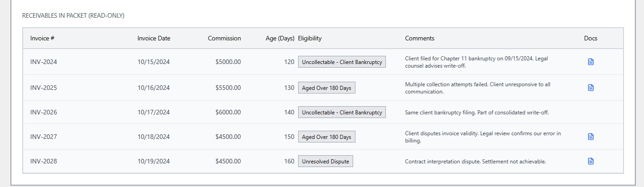The width and height of the screenshot is (644, 187).
Task: Open the document icon for INV-2024
Action: pos(590,62)
